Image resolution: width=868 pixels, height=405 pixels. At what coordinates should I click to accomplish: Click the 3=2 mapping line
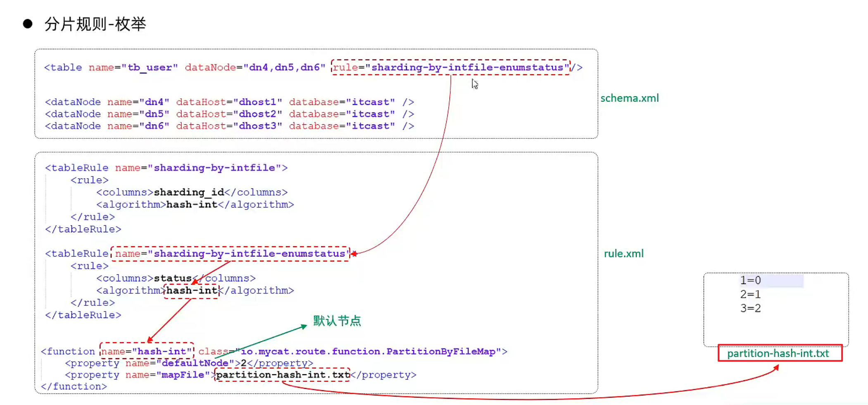(750, 308)
